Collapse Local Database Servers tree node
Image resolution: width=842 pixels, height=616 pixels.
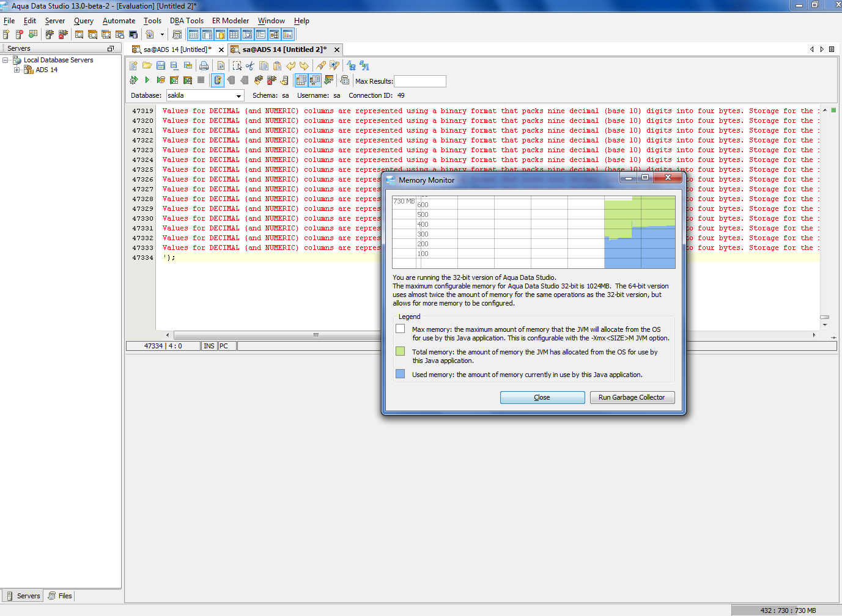coord(6,60)
